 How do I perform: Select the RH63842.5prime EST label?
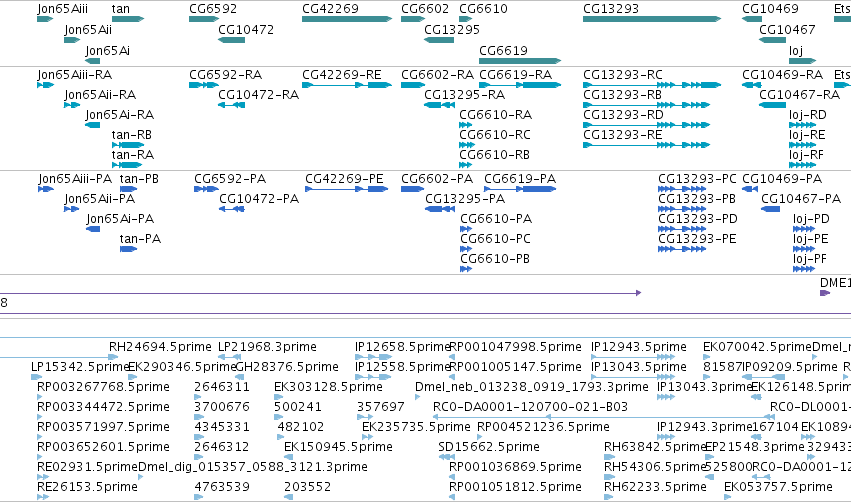655,447
